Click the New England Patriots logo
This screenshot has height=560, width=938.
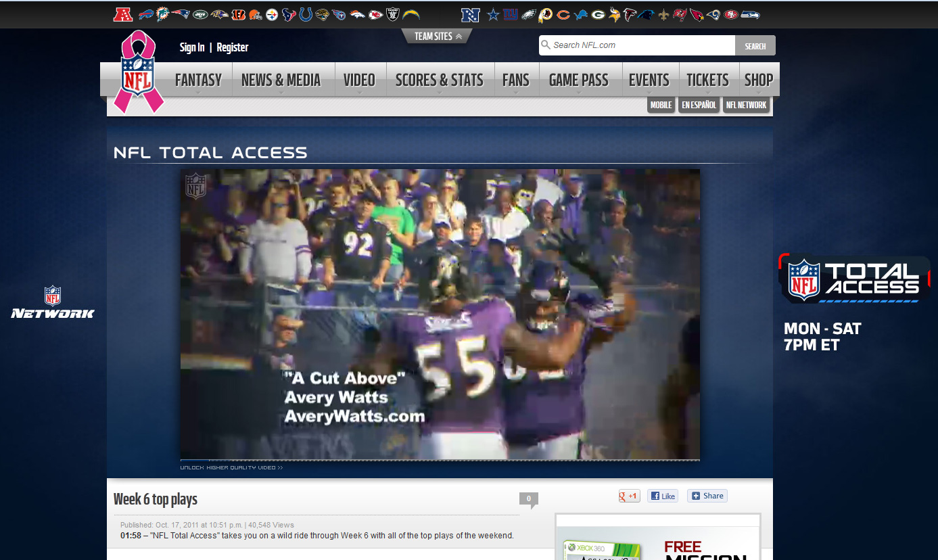coord(181,14)
